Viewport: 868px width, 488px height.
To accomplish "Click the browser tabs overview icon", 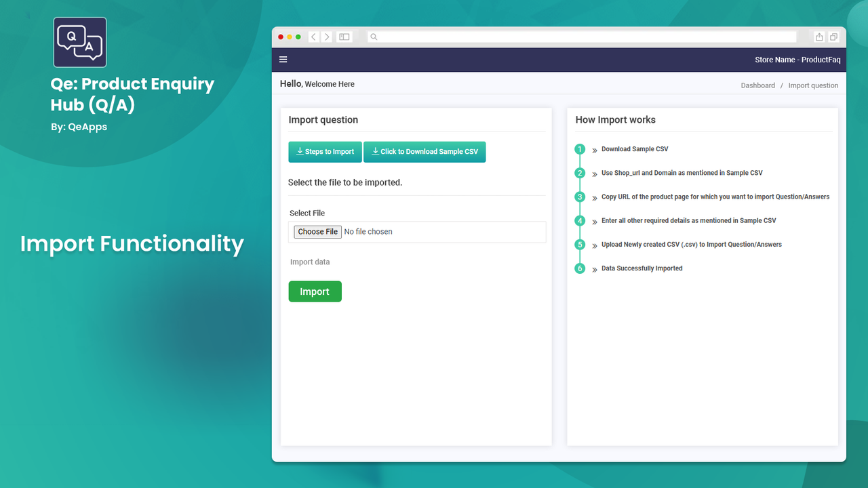I will click(x=834, y=37).
